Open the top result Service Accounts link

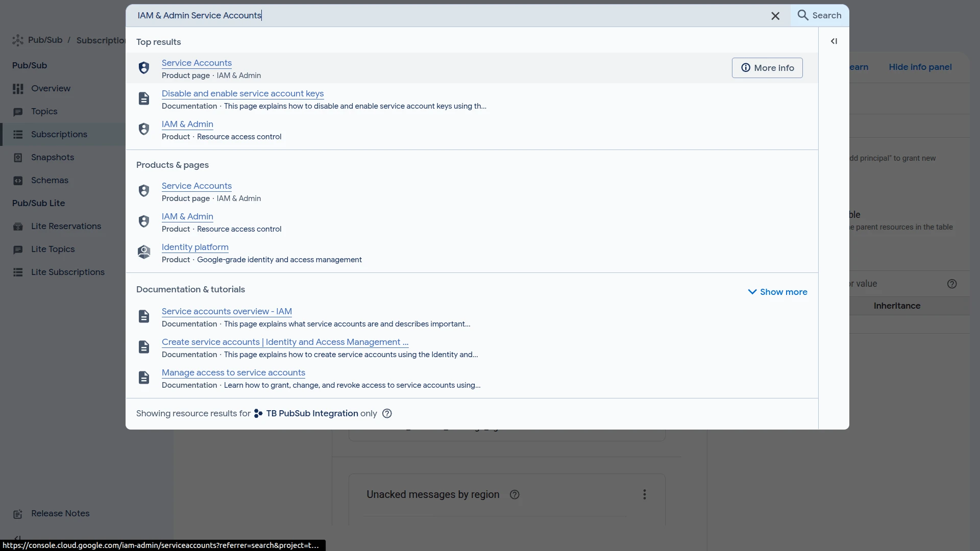197,63
